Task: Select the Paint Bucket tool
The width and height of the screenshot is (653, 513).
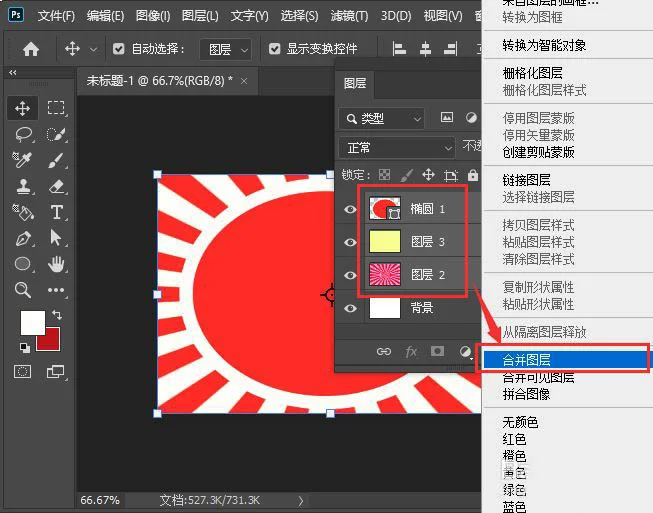Action: point(23,212)
